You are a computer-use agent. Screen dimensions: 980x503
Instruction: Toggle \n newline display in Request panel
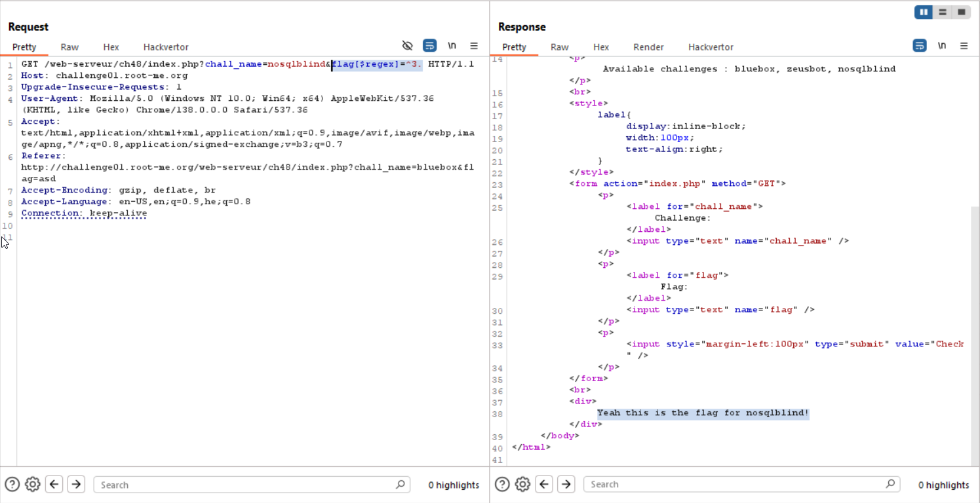[x=452, y=46]
